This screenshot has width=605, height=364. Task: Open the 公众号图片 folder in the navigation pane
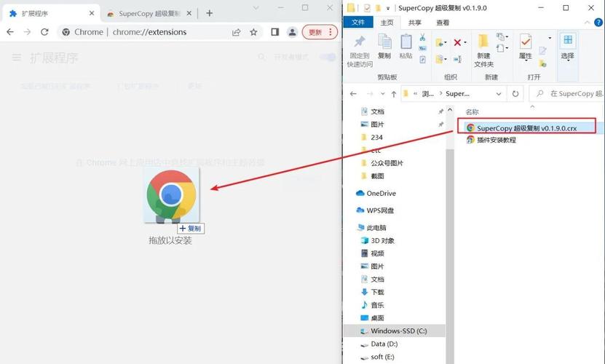click(382, 163)
